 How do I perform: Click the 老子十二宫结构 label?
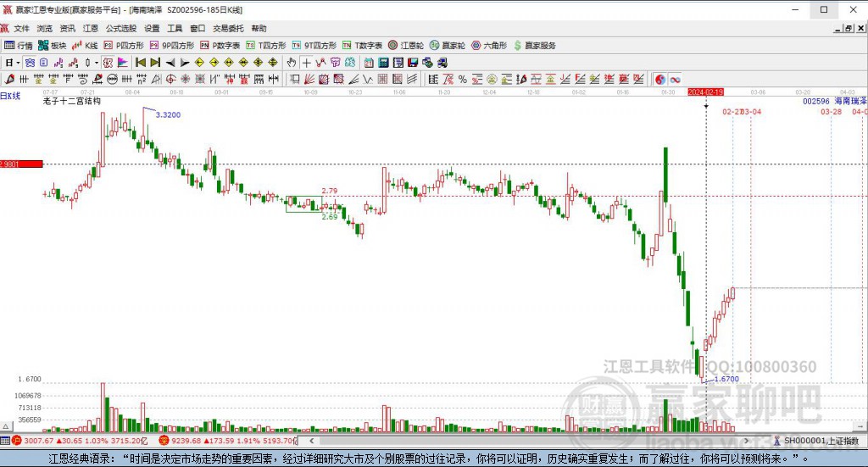click(x=72, y=101)
